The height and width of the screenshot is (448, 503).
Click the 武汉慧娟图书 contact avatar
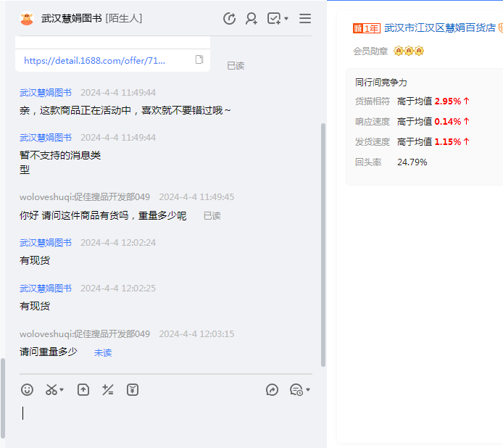point(27,19)
